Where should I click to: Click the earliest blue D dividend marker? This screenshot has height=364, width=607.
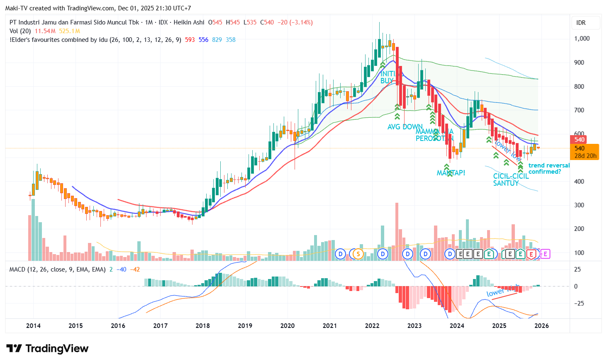click(x=341, y=254)
